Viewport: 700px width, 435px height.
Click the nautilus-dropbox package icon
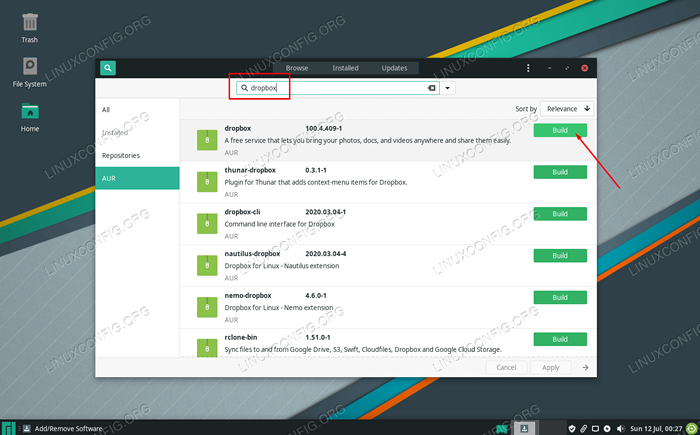[207, 266]
